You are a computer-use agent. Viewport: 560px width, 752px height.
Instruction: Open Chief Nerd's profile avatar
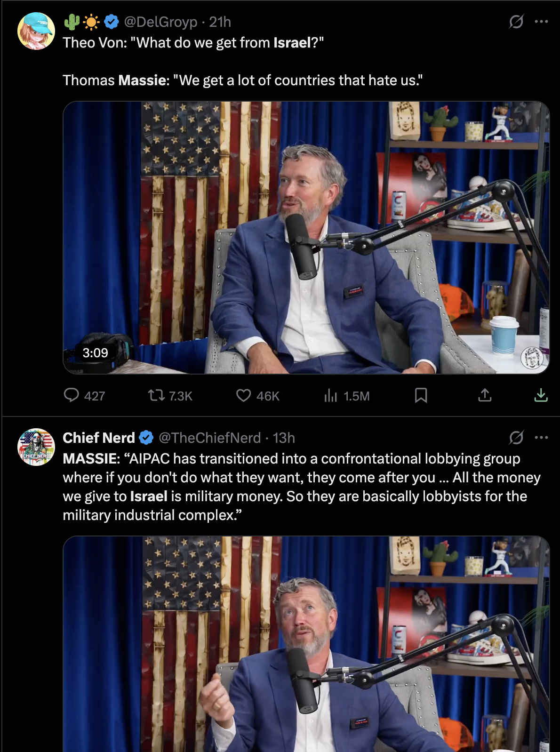(36, 447)
